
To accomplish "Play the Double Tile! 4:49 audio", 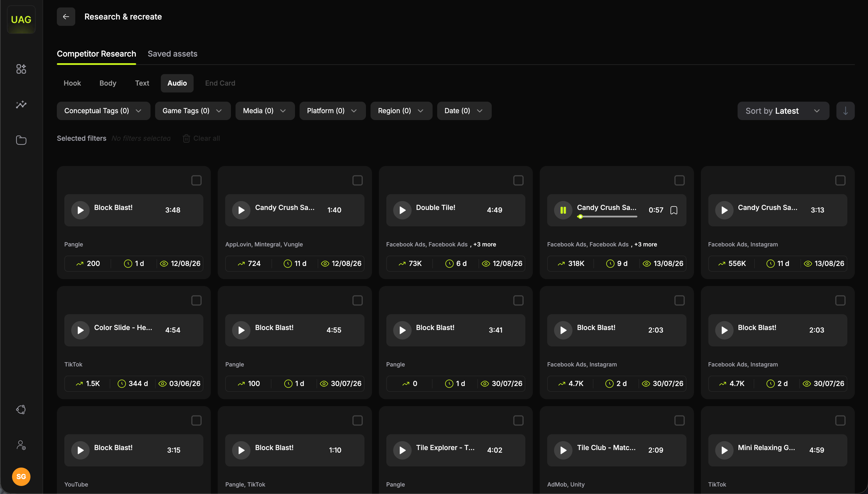I will pos(402,210).
